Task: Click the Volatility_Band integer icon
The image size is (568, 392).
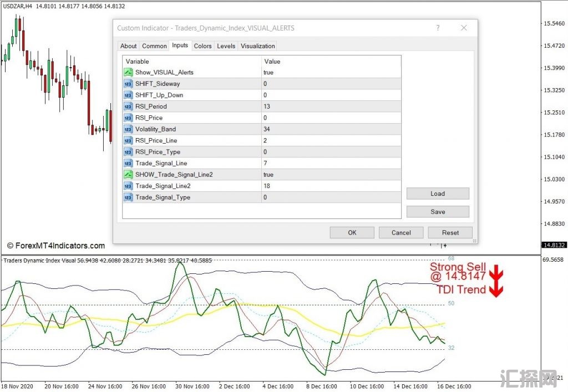Action: tap(128, 129)
